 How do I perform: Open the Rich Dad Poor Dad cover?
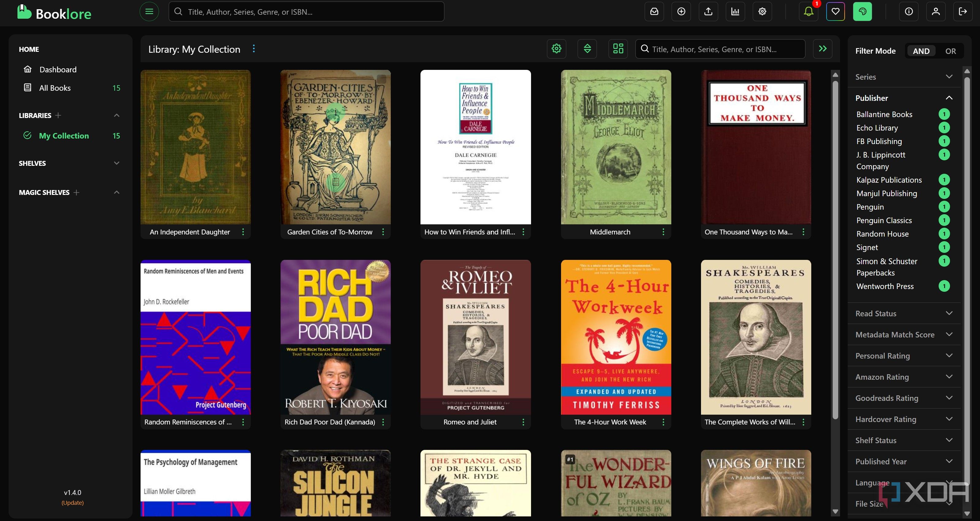coord(336,337)
